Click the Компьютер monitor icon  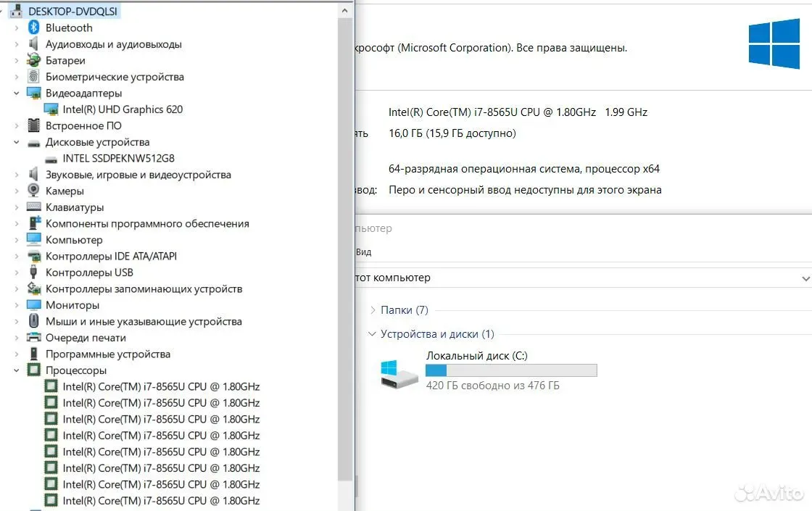(x=33, y=239)
